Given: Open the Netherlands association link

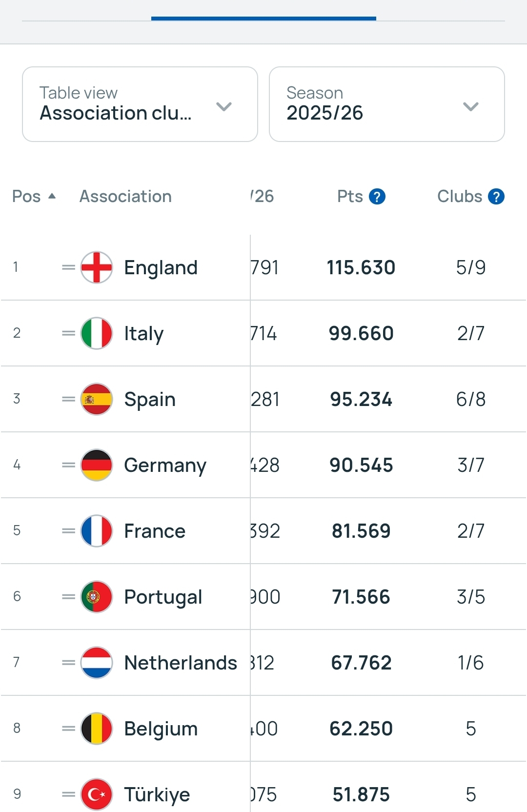Looking at the screenshot, I should [181, 663].
